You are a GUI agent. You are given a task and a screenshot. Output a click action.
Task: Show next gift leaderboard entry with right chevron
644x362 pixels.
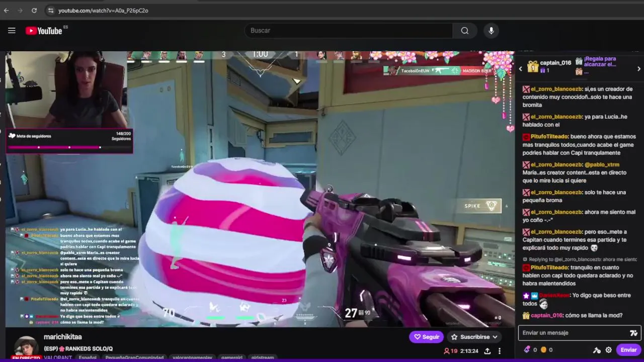click(x=639, y=69)
